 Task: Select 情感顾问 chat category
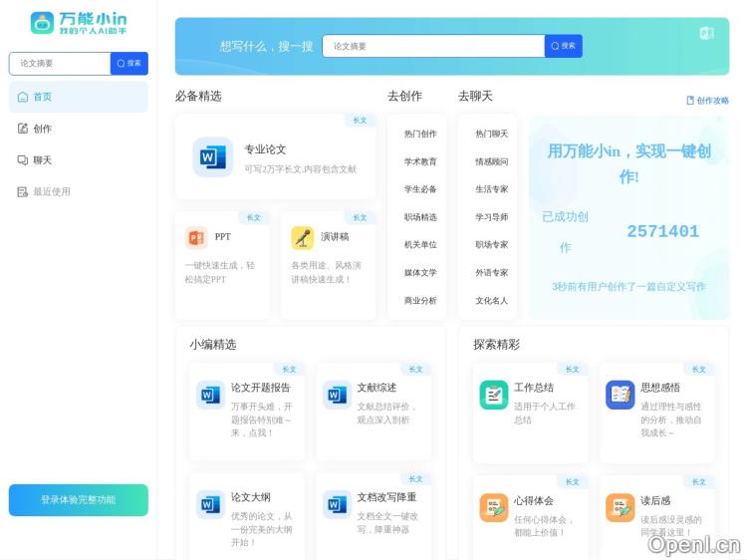click(492, 161)
